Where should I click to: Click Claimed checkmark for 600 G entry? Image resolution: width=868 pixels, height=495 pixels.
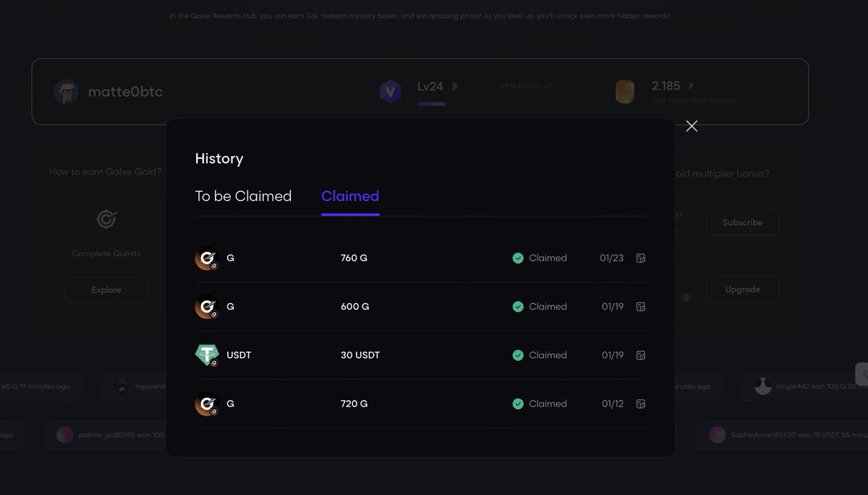[x=518, y=307]
